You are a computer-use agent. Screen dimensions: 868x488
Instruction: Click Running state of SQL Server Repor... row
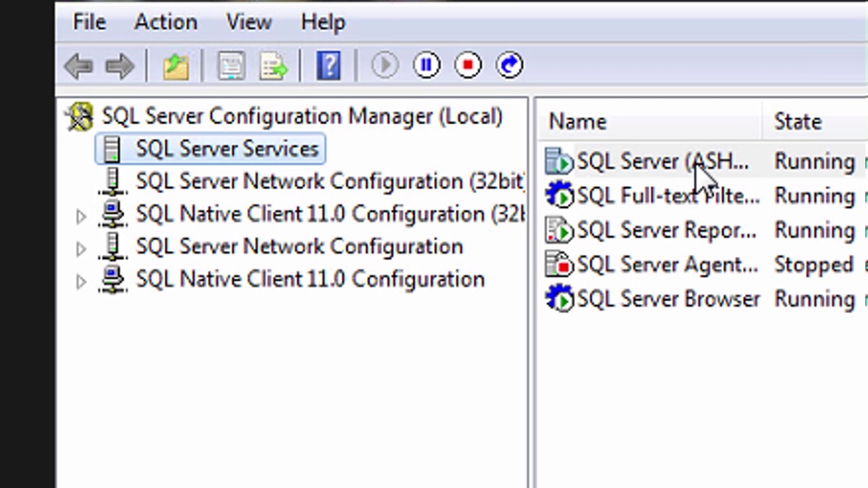point(814,231)
